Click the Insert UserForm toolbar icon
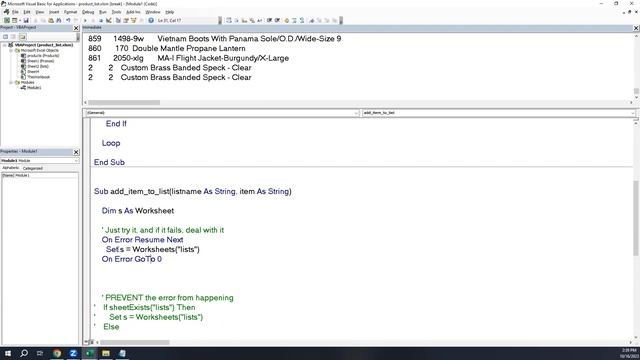The width and height of the screenshot is (640, 360). tap(14, 20)
